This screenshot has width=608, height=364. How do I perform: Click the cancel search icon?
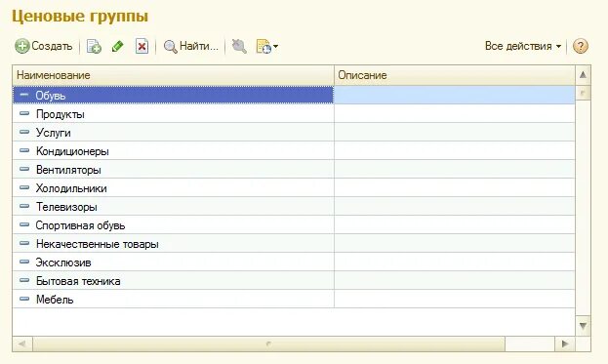pos(239,46)
